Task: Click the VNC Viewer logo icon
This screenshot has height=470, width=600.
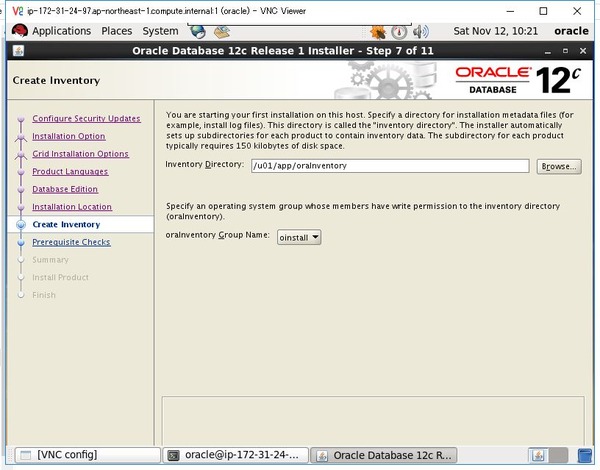Action: click(18, 11)
